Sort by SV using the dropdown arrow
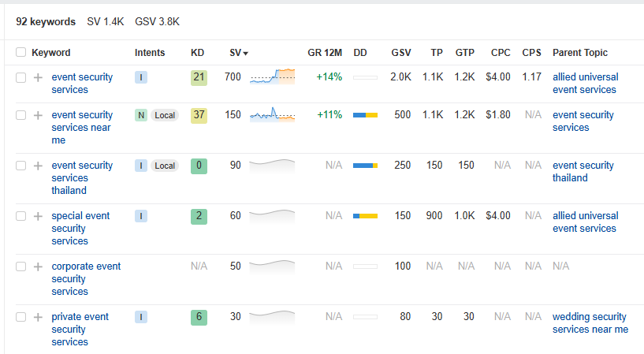The width and height of the screenshot is (644, 354). pos(246,54)
